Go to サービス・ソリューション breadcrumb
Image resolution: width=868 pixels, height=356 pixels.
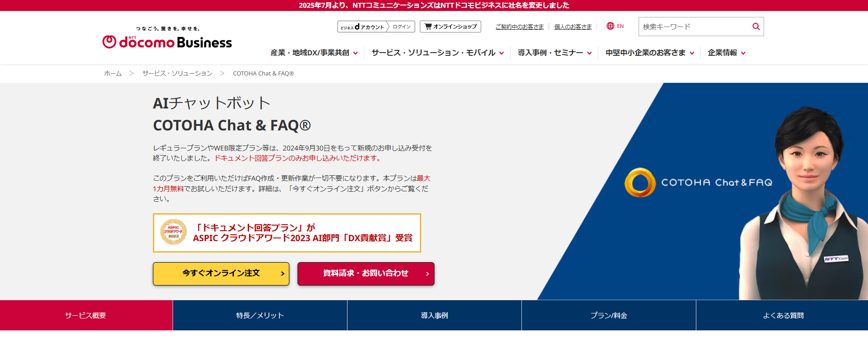point(177,73)
